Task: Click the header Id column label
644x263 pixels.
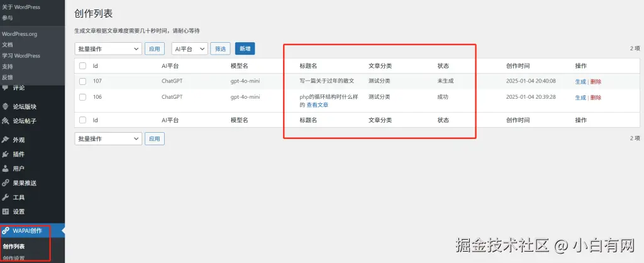Action: pos(96,65)
